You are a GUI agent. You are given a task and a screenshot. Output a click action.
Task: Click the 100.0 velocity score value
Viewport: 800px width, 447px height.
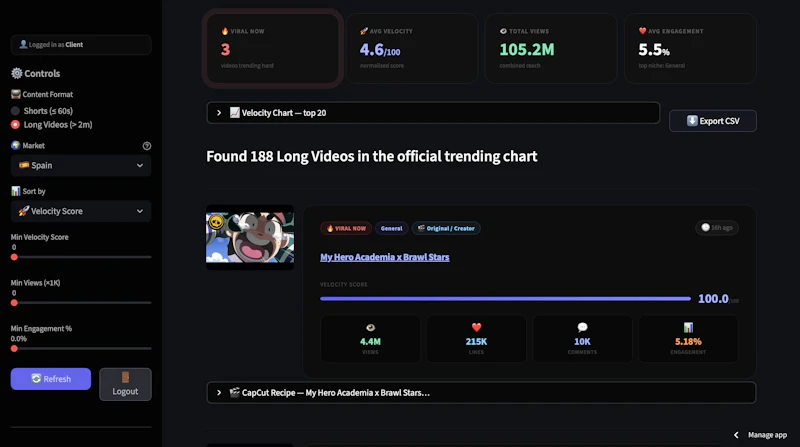point(713,299)
